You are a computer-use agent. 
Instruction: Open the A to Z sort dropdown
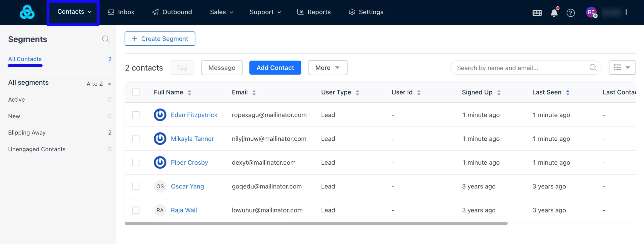[x=99, y=84]
